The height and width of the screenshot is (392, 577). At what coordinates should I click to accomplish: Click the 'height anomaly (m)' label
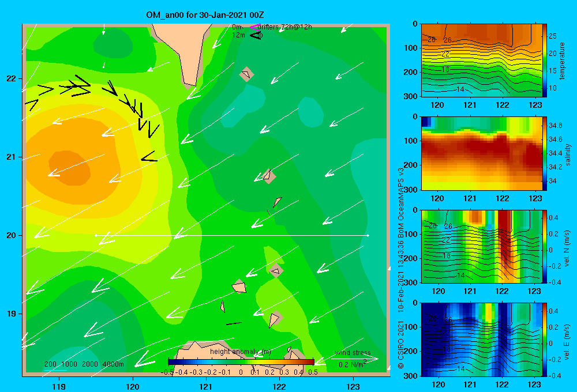point(241,352)
